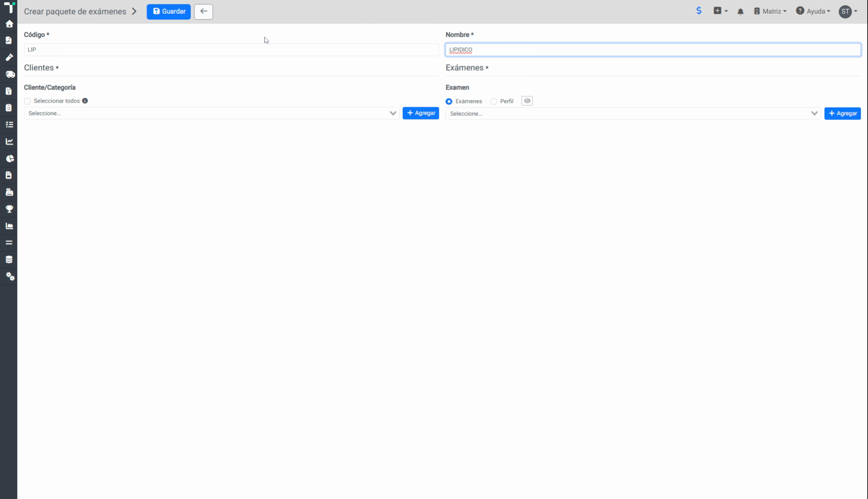Open the saved document icon in sidebar
The height and width of the screenshot is (499, 868).
(x=9, y=175)
